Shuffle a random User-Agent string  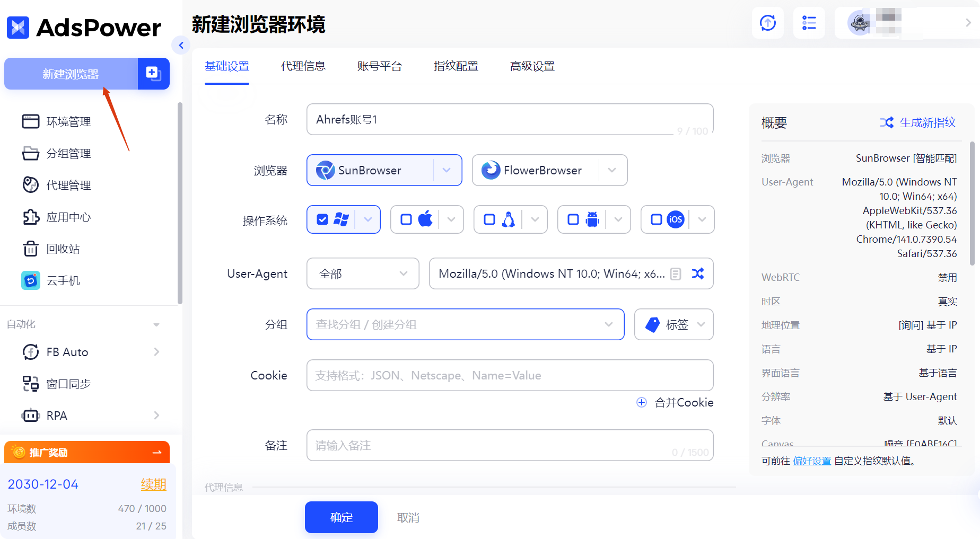pyautogui.click(x=698, y=273)
